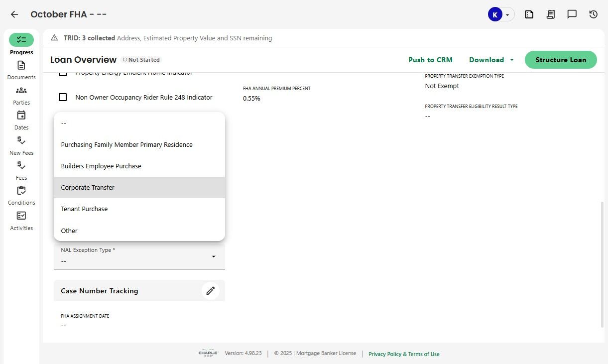The width and height of the screenshot is (608, 364).
Task: Click the back arrow icon
Action: (x=14, y=14)
